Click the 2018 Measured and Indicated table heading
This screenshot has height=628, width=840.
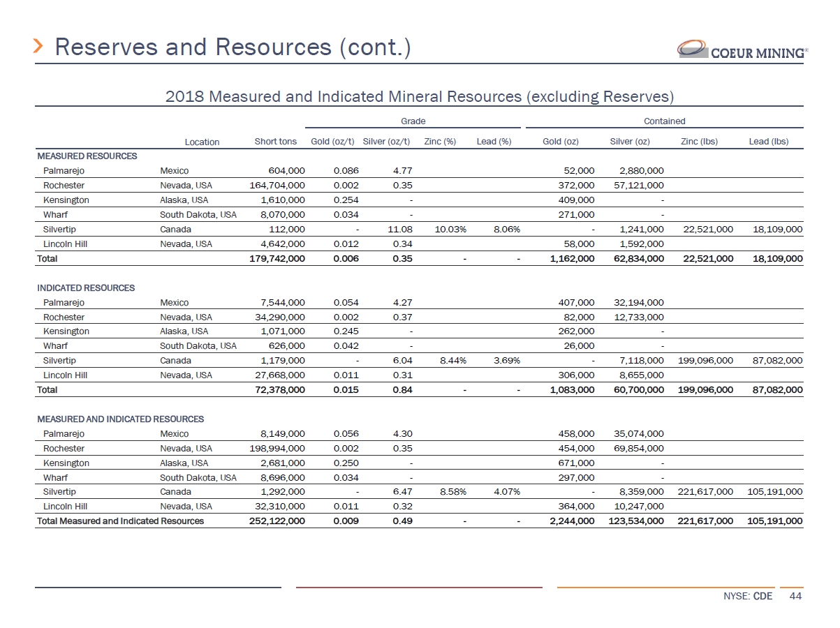419,96
